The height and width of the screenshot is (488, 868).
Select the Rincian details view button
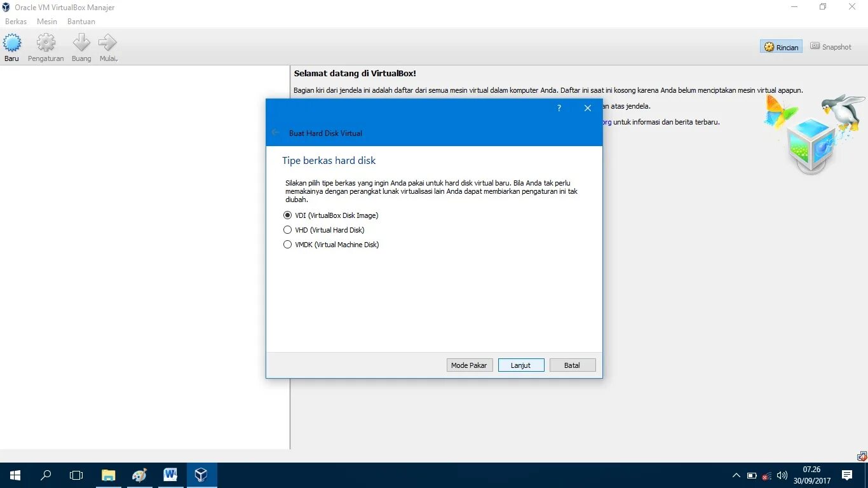(781, 47)
